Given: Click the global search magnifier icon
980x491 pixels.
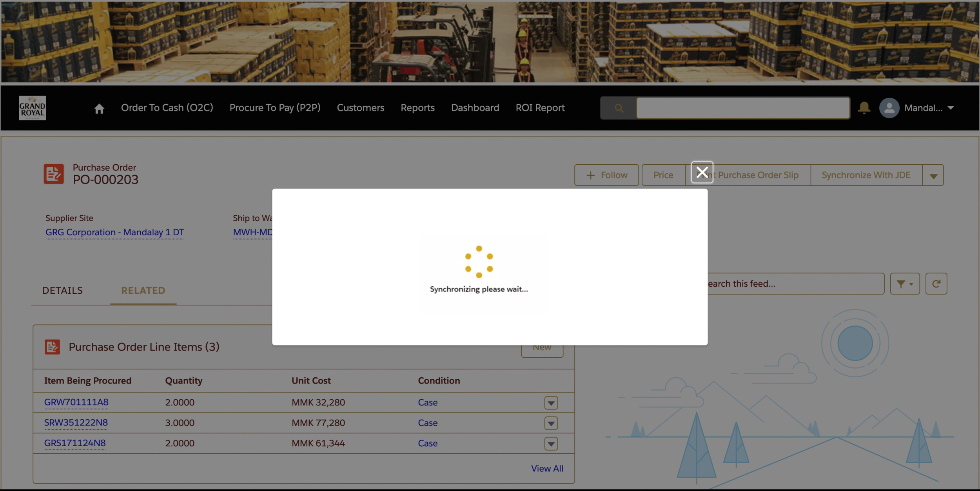Looking at the screenshot, I should [x=619, y=108].
